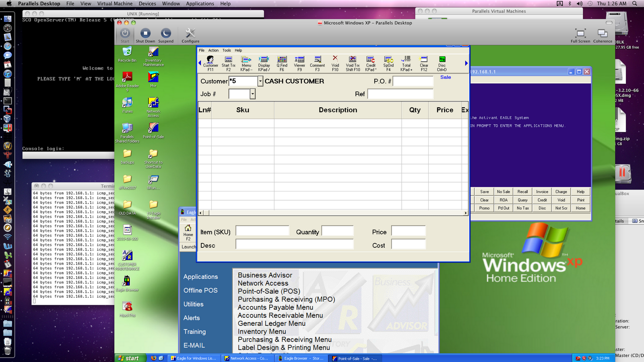Image resolution: width=644 pixels, height=362 pixels.
Task: Open the Viewer F9 toolbar icon
Action: click(x=299, y=64)
